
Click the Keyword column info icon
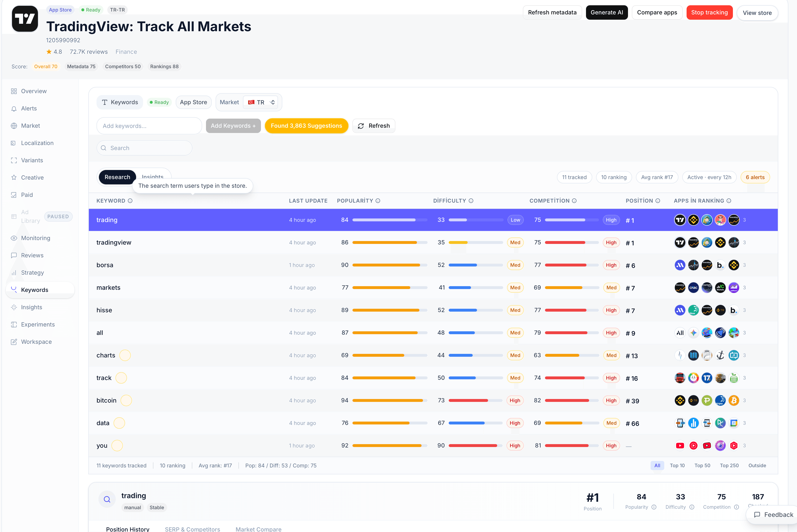pyautogui.click(x=130, y=201)
